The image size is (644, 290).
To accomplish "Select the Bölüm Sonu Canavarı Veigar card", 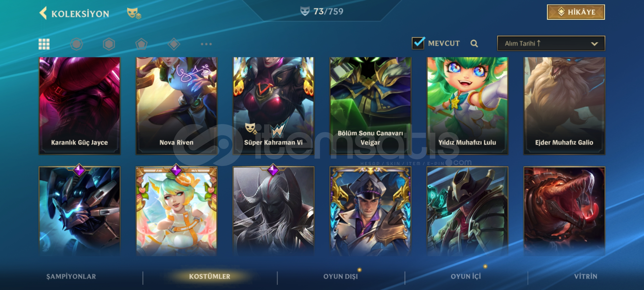I will click(x=370, y=106).
